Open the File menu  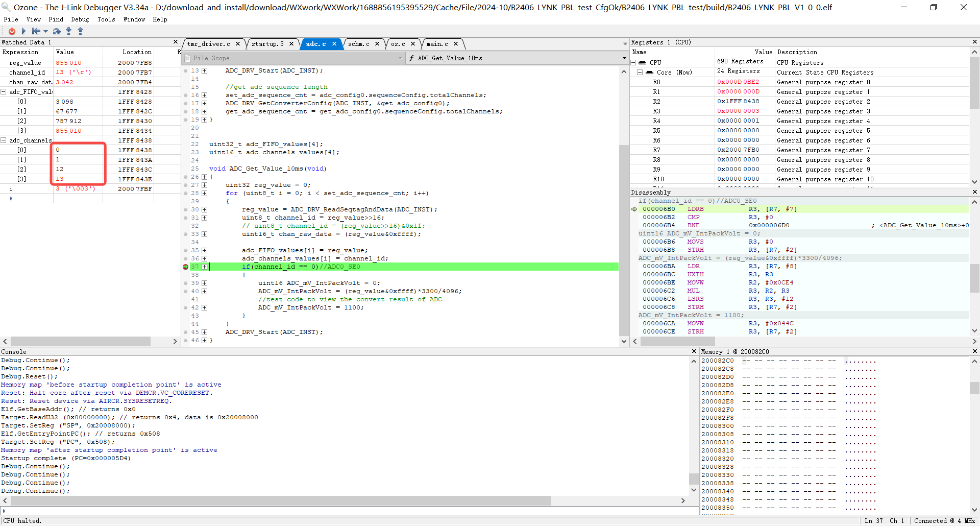click(x=11, y=19)
